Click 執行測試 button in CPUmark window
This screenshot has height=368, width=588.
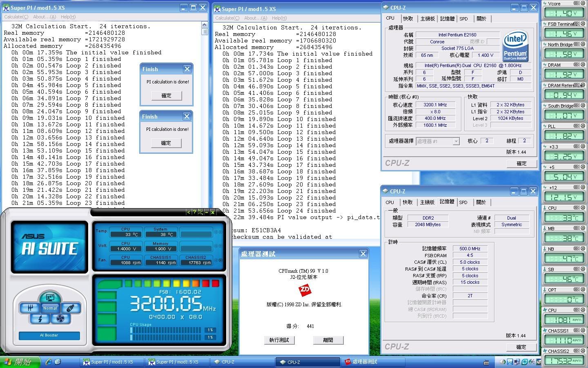tap(279, 340)
